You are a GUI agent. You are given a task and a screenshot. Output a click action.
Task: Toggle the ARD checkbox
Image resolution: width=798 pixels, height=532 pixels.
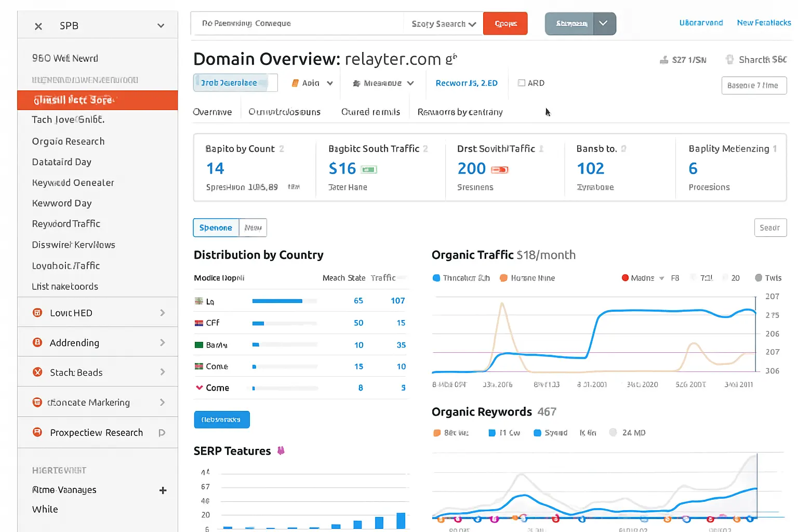(x=522, y=83)
